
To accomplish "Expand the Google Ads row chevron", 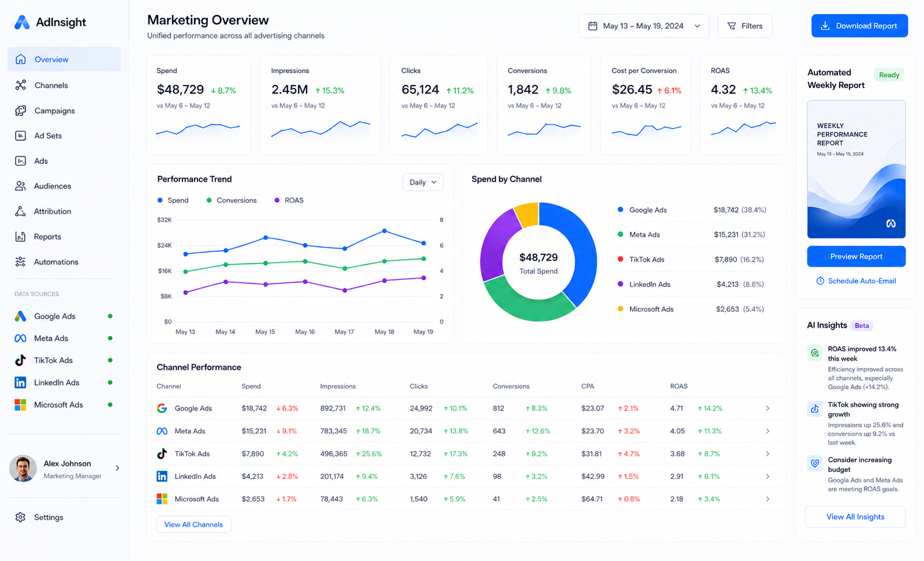I will coord(767,408).
